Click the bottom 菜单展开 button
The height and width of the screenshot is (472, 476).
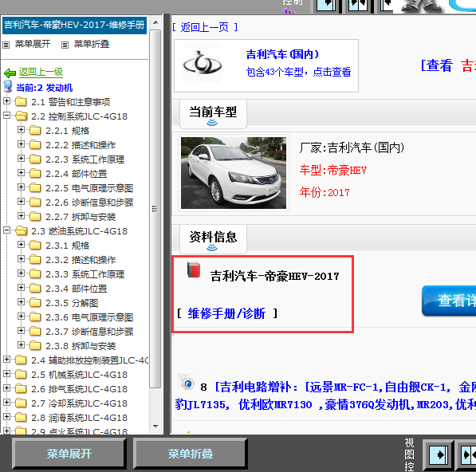(x=69, y=454)
